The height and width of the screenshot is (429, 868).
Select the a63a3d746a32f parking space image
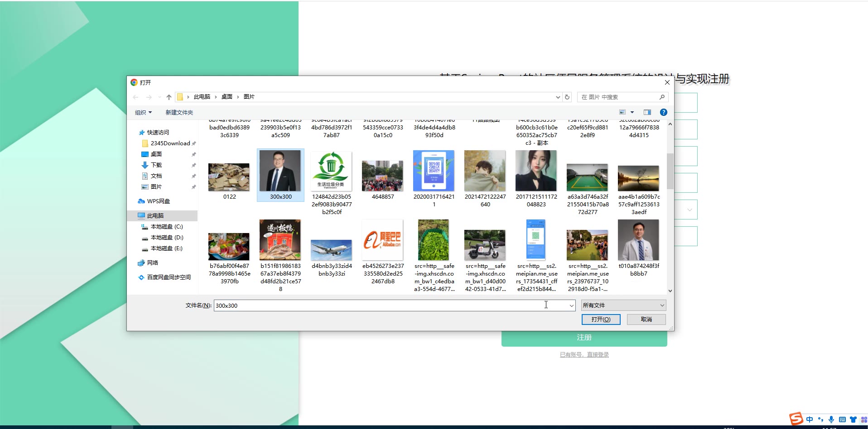[x=587, y=177]
